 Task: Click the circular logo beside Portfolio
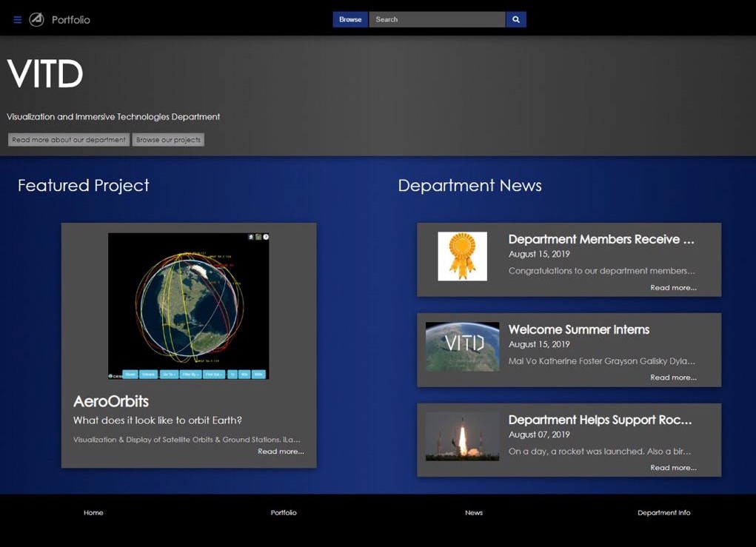36,20
